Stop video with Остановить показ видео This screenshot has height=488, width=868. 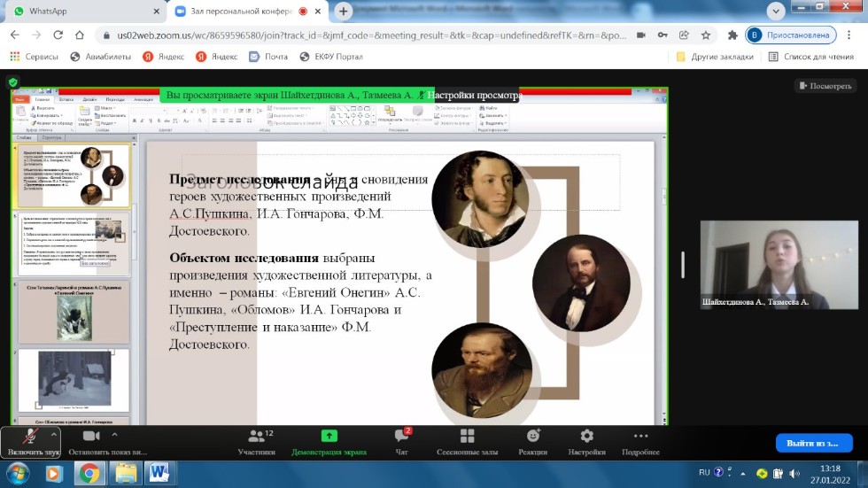click(x=107, y=443)
